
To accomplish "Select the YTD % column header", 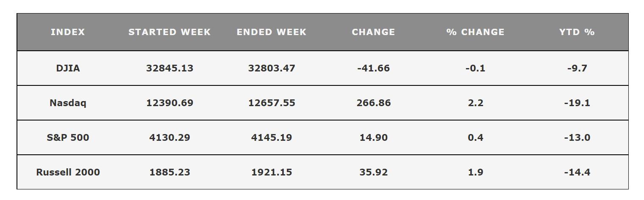I will click(x=577, y=32).
